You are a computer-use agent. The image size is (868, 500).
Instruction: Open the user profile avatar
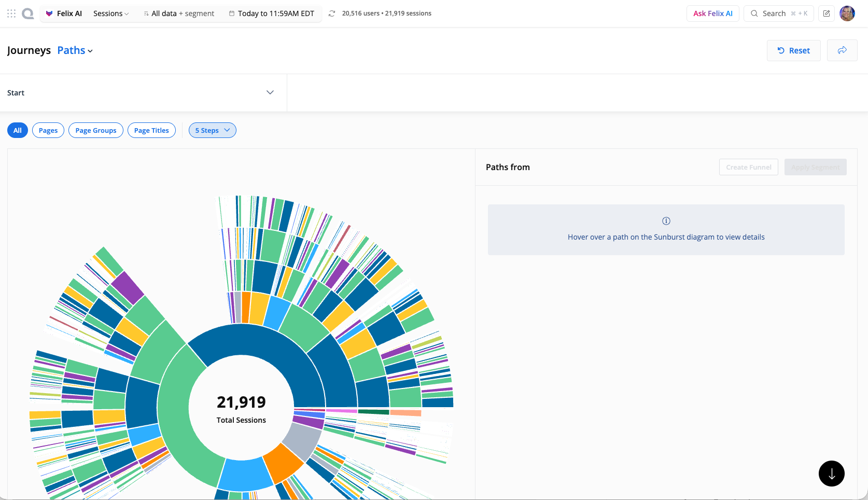(x=847, y=13)
